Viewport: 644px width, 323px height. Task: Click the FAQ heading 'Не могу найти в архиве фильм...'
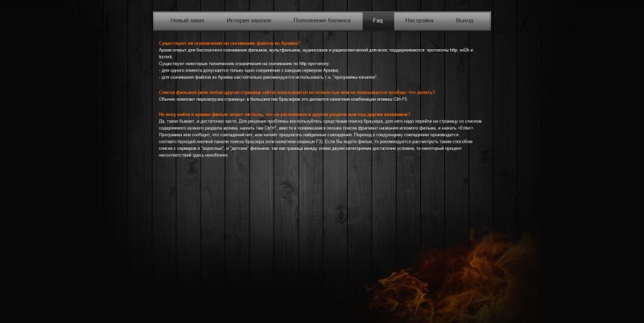284,114
